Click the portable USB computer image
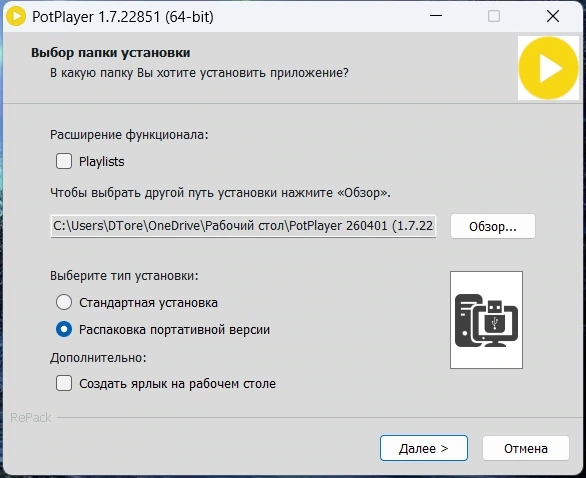586x478 pixels. (x=486, y=320)
